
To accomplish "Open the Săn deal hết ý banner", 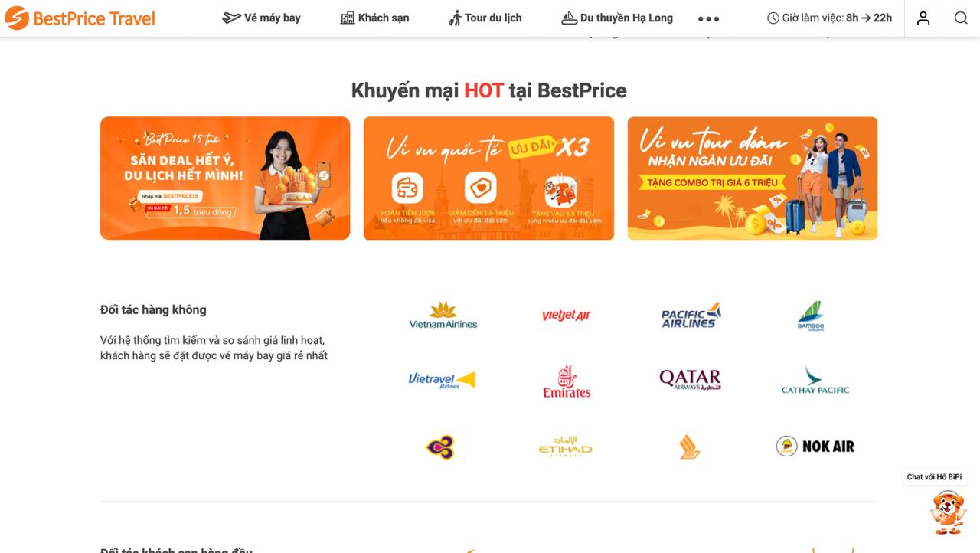I will click(x=225, y=178).
